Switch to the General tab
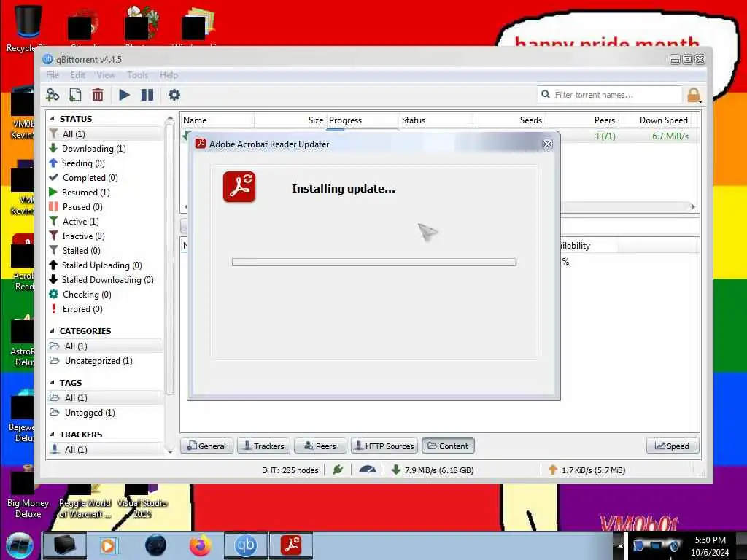This screenshot has width=747, height=560. (x=206, y=446)
